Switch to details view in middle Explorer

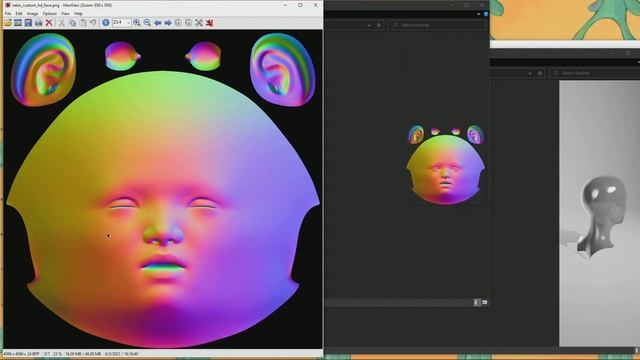pos(476,302)
